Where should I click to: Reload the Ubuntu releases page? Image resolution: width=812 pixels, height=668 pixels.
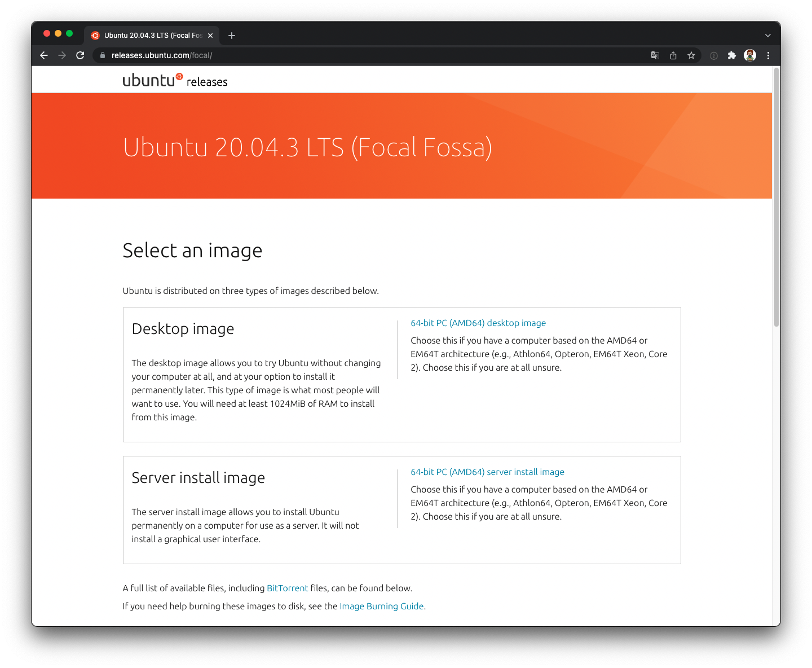(80, 55)
